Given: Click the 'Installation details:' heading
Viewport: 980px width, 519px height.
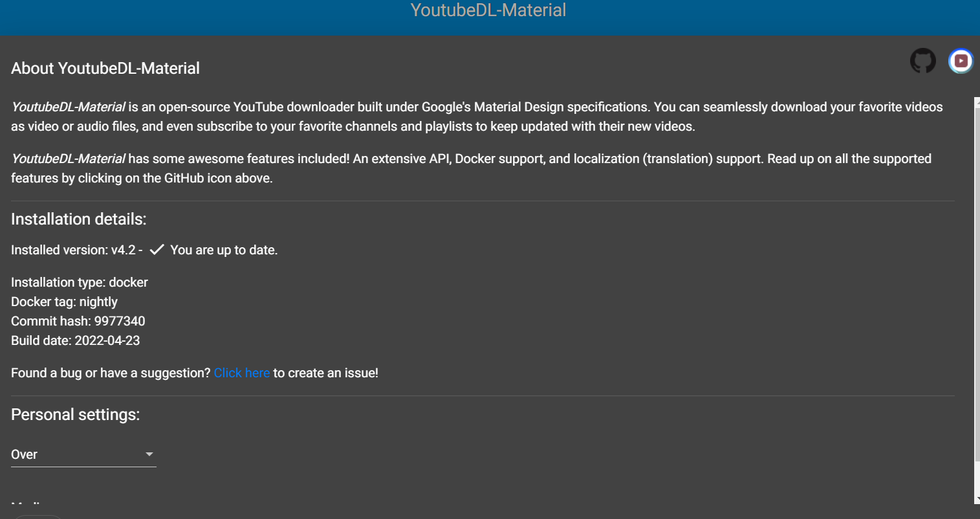Looking at the screenshot, I should [x=79, y=219].
